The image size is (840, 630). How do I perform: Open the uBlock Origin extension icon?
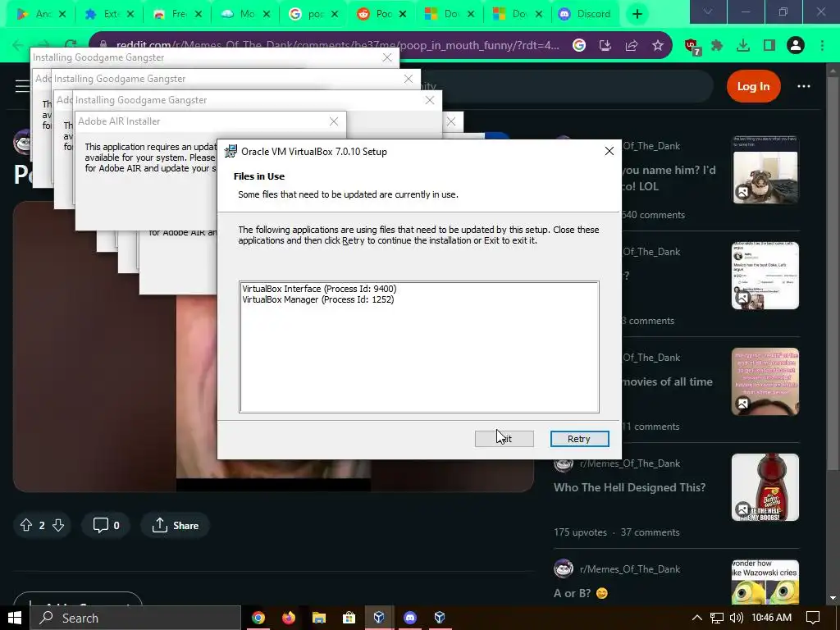(692, 47)
